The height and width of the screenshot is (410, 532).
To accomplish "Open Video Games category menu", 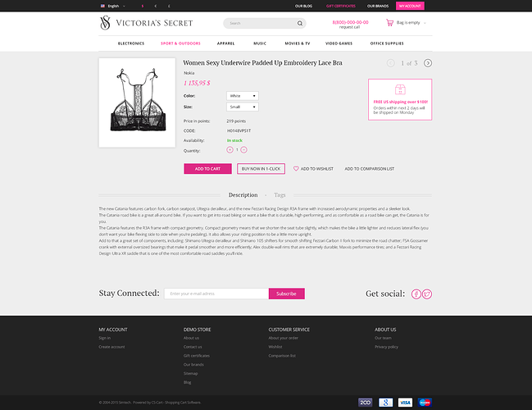I will 339,43.
